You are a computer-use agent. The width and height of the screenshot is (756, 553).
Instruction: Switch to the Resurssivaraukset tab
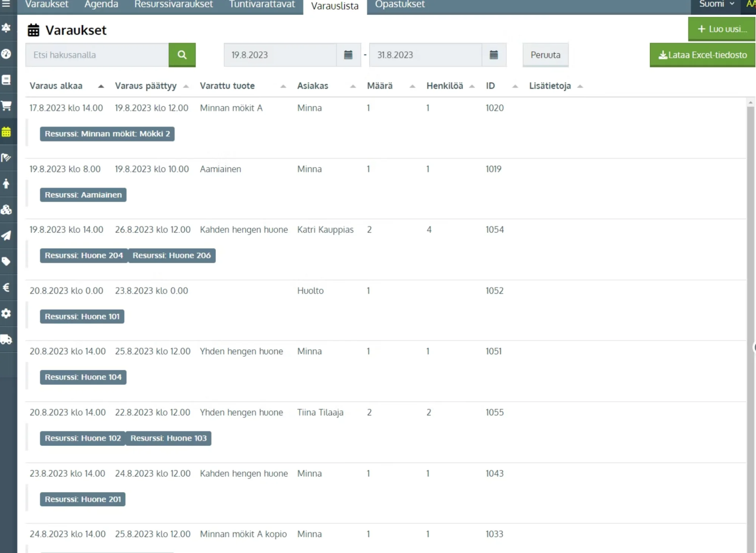pos(174,4)
